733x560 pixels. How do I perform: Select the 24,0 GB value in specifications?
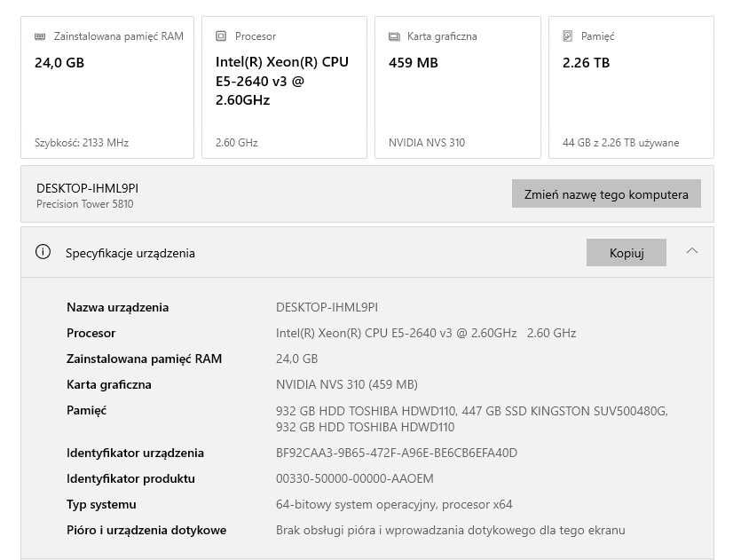297,359
